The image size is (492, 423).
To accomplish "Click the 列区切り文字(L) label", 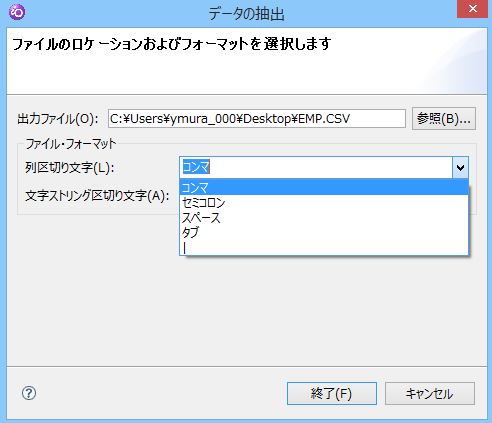I will (70, 167).
